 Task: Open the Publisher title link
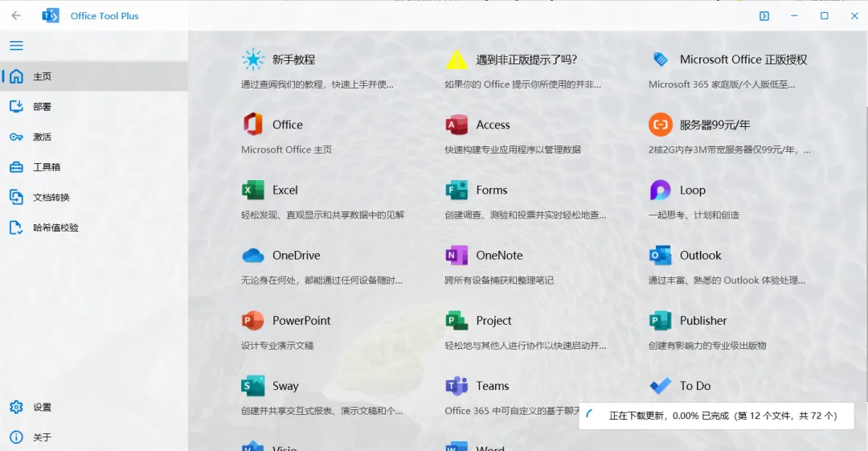(x=703, y=320)
